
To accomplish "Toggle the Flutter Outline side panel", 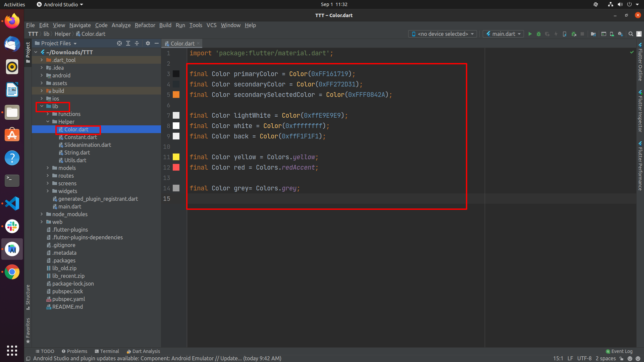I will coord(640,62).
